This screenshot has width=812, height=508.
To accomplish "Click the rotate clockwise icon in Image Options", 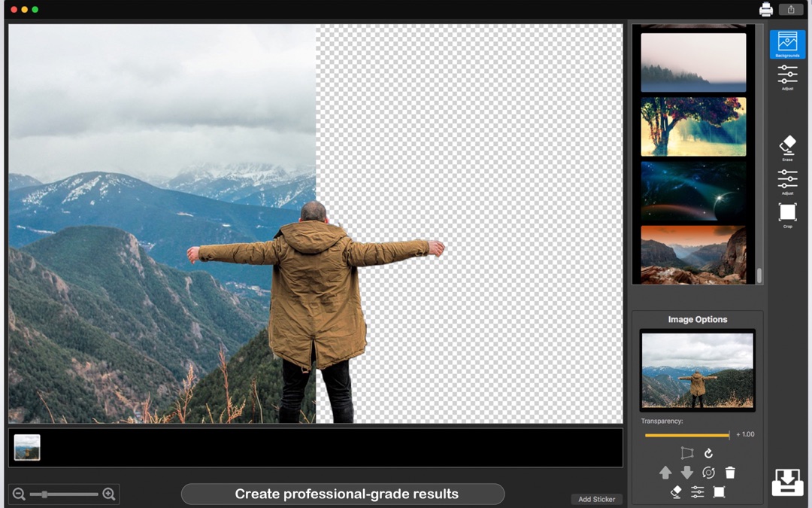I will coord(708,453).
